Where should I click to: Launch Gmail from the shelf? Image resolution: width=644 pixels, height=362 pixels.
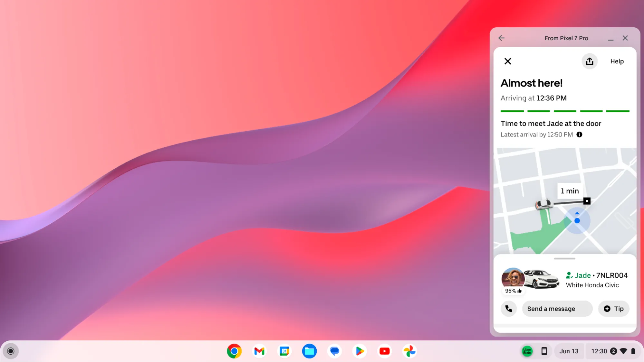click(259, 351)
